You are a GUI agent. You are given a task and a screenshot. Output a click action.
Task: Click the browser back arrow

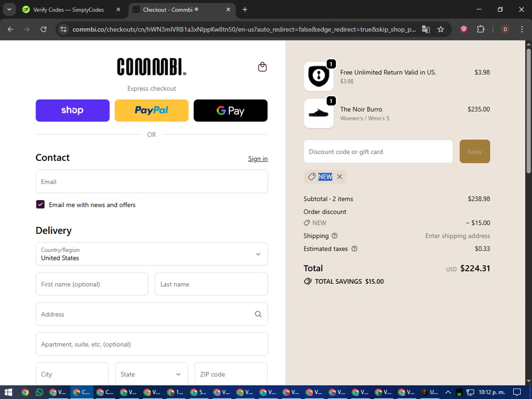[10, 29]
